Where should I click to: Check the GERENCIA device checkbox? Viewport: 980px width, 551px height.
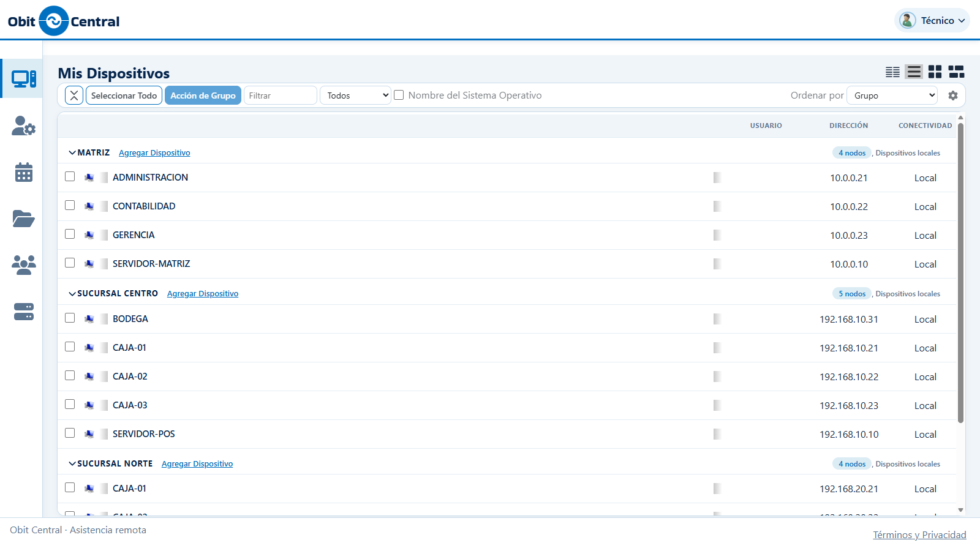70,234
